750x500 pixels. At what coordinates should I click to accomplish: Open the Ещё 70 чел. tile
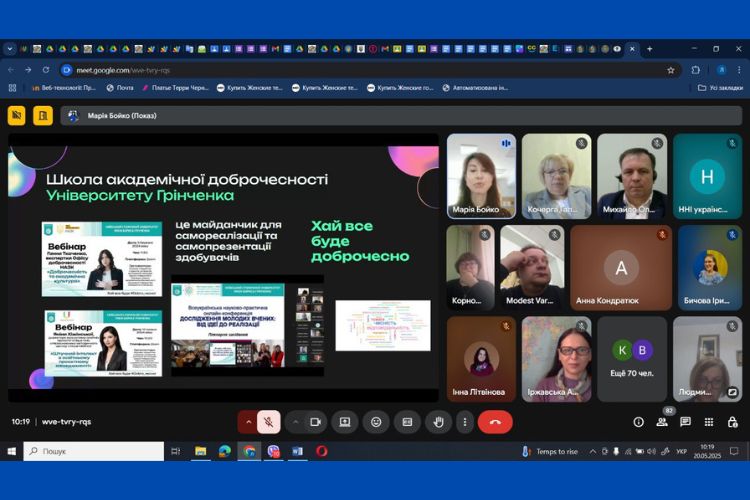tap(632, 359)
